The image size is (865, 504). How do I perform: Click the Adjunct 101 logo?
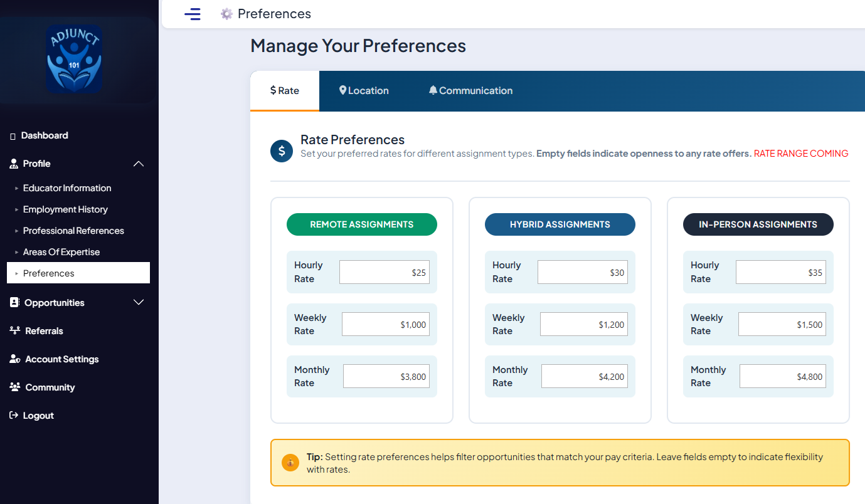pyautogui.click(x=74, y=60)
